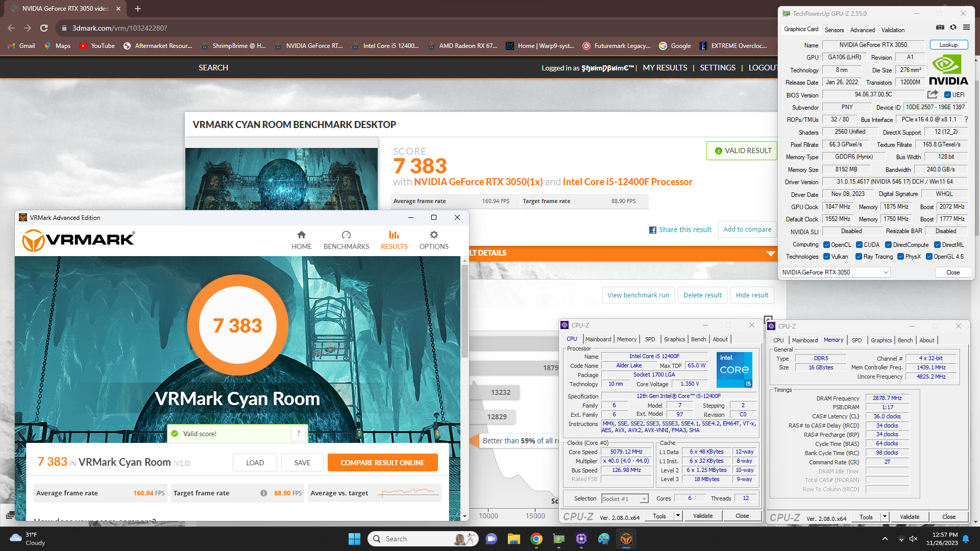Click the GPU-Z refresh icon
The image size is (980, 551).
(953, 28)
